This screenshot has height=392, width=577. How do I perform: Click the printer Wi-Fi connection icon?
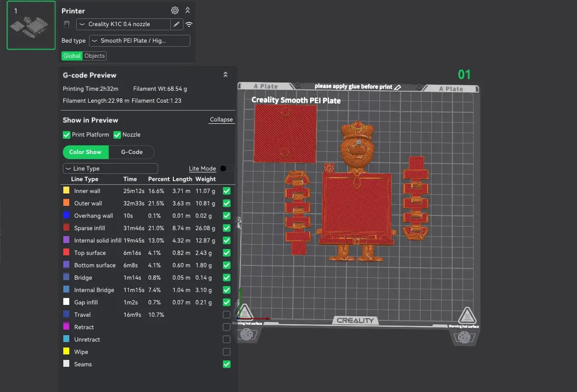tap(189, 24)
